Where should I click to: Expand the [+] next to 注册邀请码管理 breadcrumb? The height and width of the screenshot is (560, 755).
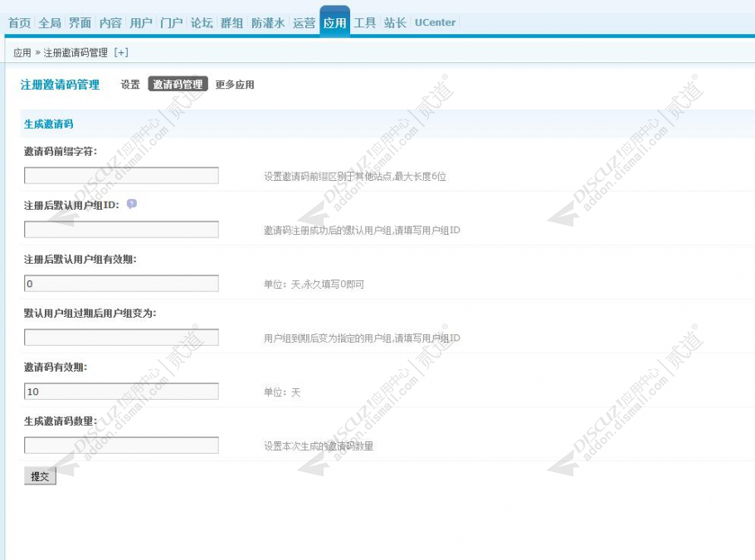click(119, 51)
